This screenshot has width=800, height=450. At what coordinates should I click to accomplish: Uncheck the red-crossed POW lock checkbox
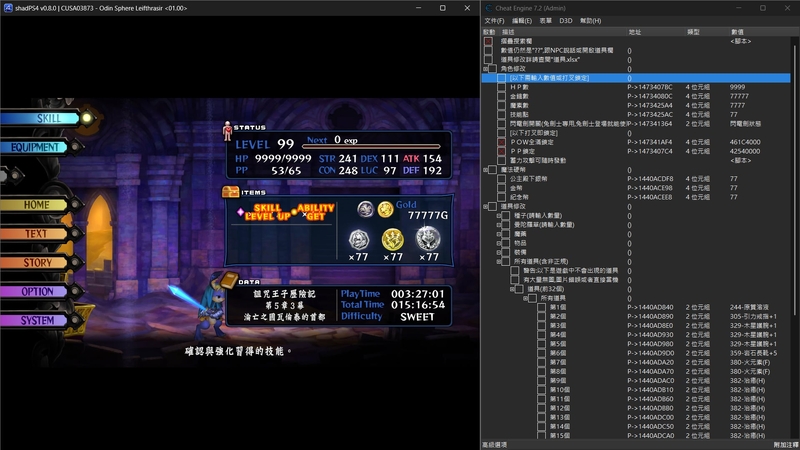(502, 142)
